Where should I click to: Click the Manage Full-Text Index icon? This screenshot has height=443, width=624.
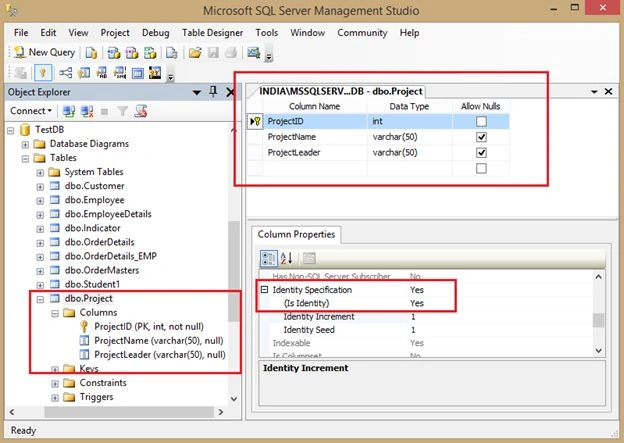tap(102, 73)
